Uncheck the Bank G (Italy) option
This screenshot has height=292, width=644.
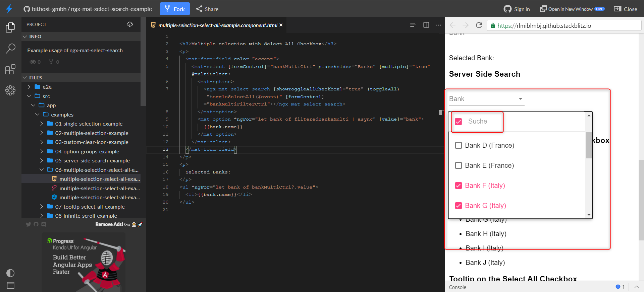click(459, 206)
